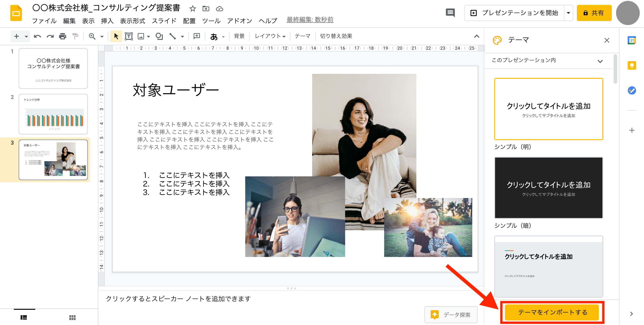
Task: Open Google Calendar side panel icon
Action: 632,40
